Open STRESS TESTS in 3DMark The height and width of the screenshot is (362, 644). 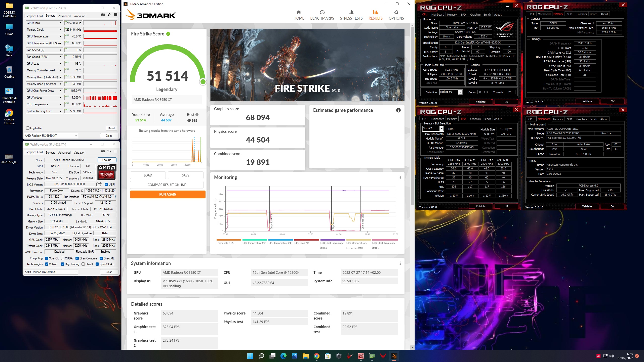pyautogui.click(x=351, y=15)
